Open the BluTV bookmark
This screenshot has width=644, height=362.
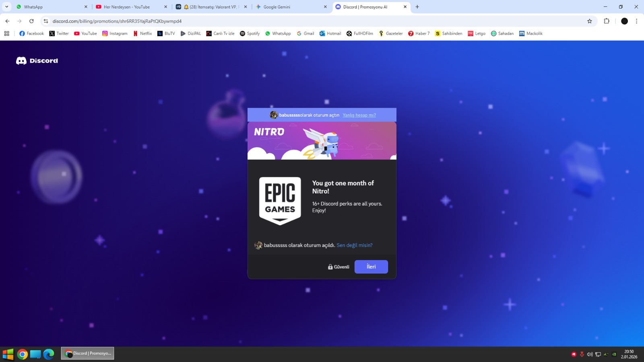(166, 33)
